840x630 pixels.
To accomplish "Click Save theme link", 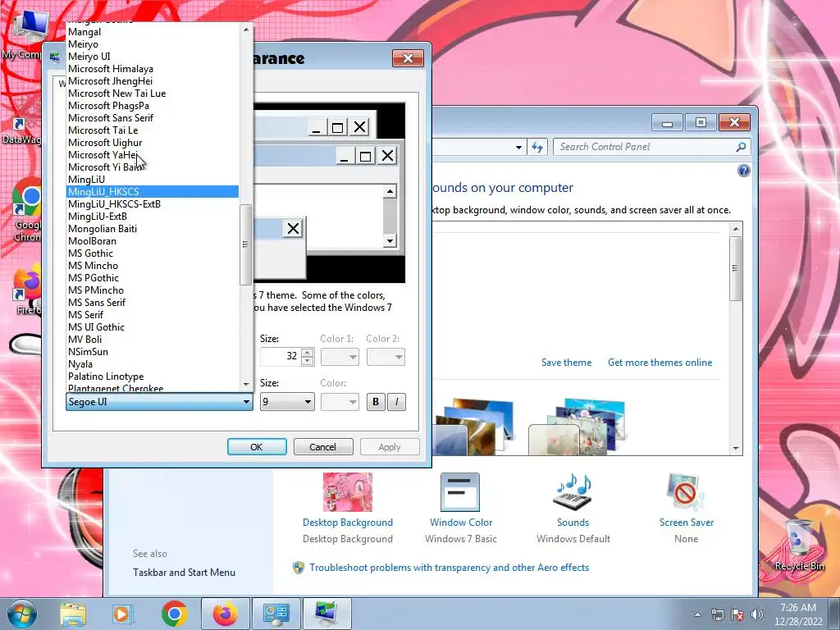I will pos(566,363).
